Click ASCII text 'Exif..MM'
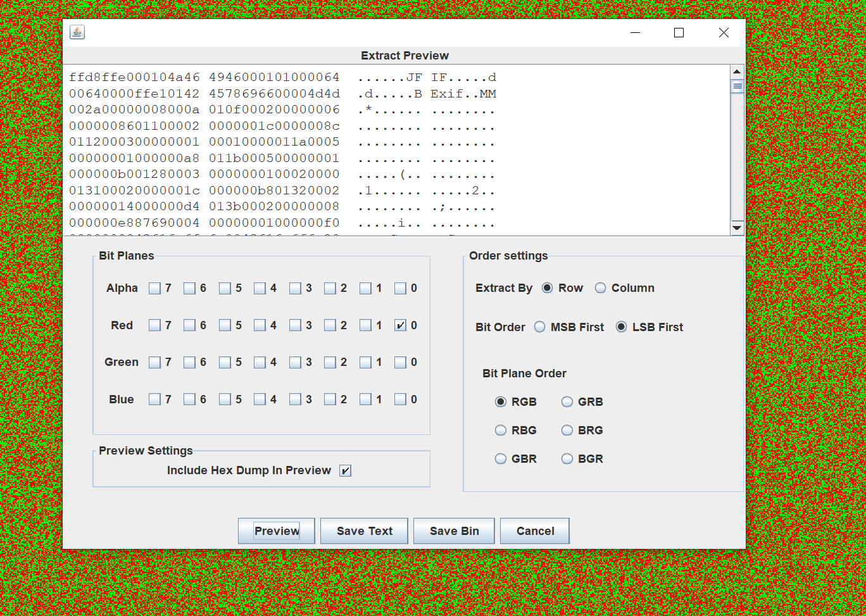Image resolution: width=866 pixels, height=616 pixels. 464,94
